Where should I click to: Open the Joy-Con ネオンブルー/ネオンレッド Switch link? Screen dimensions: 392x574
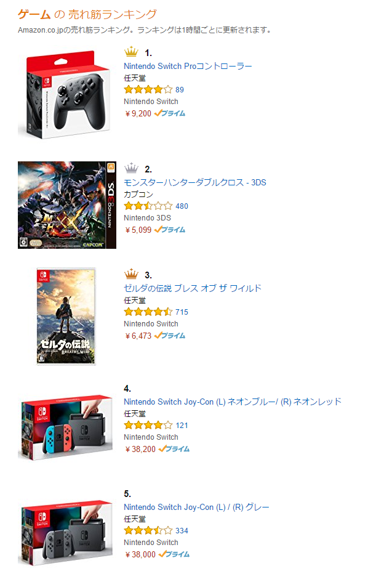pos(233,402)
